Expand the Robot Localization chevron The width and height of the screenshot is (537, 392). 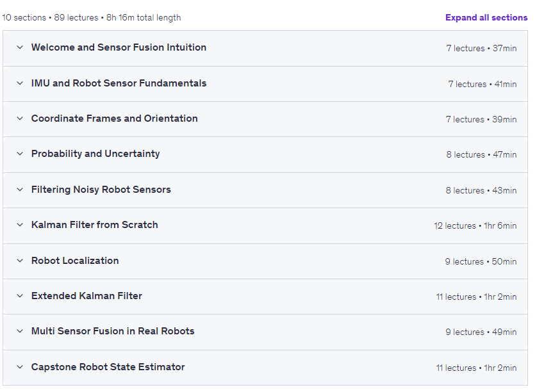(20, 261)
